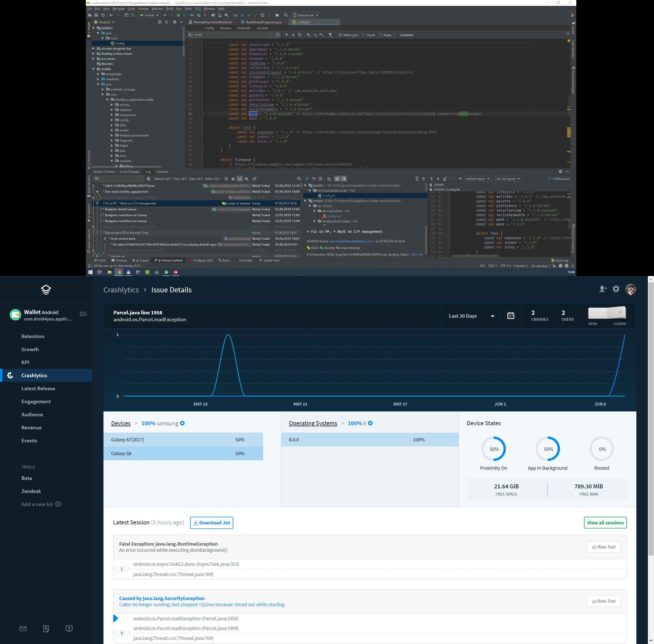This screenshot has height=644, width=654.
Task: Open the Refactor menu
Action: click(157, 9)
